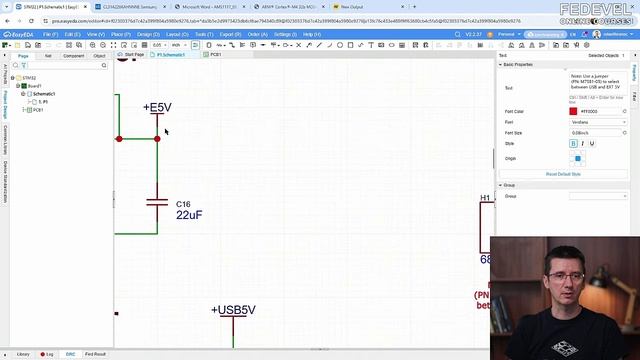Toggle Italic text style

[582, 144]
